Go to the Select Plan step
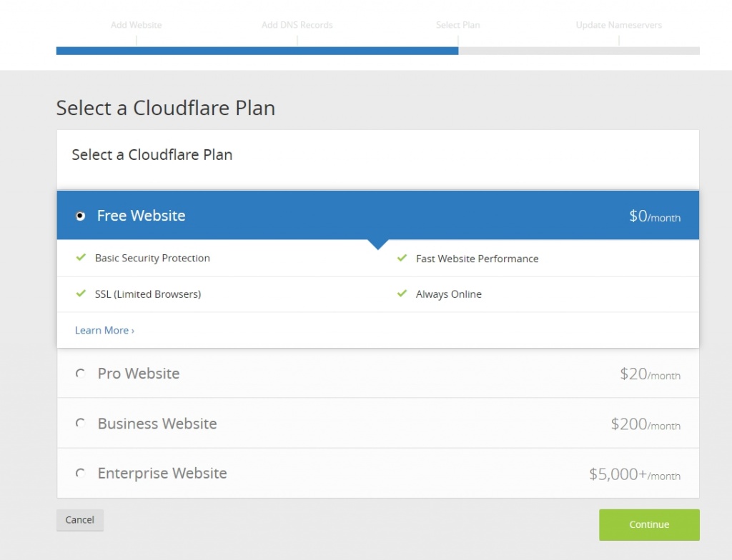The width and height of the screenshot is (732, 560). [458, 25]
